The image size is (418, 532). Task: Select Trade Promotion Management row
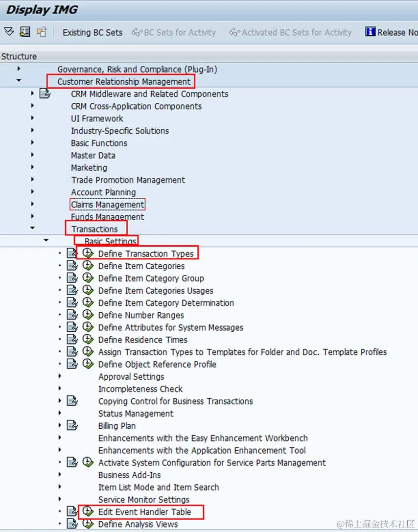(128, 180)
